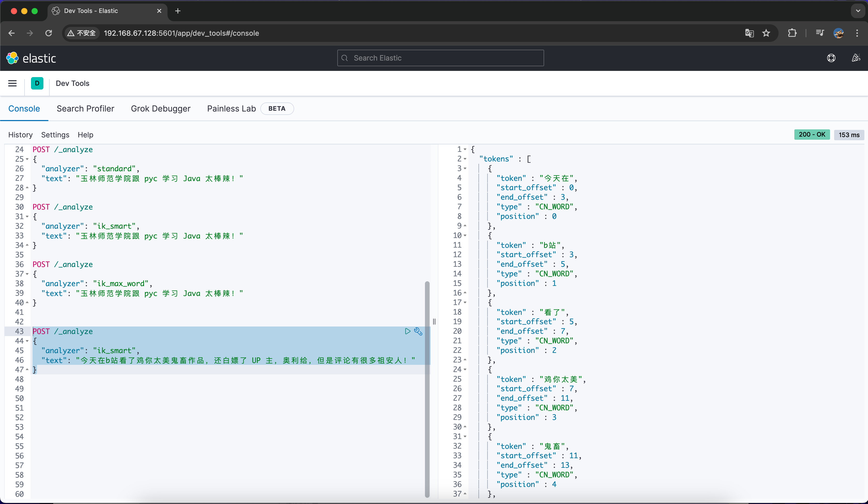The image size is (868, 504).
Task: Click the browser forward arrow
Action: click(x=30, y=33)
